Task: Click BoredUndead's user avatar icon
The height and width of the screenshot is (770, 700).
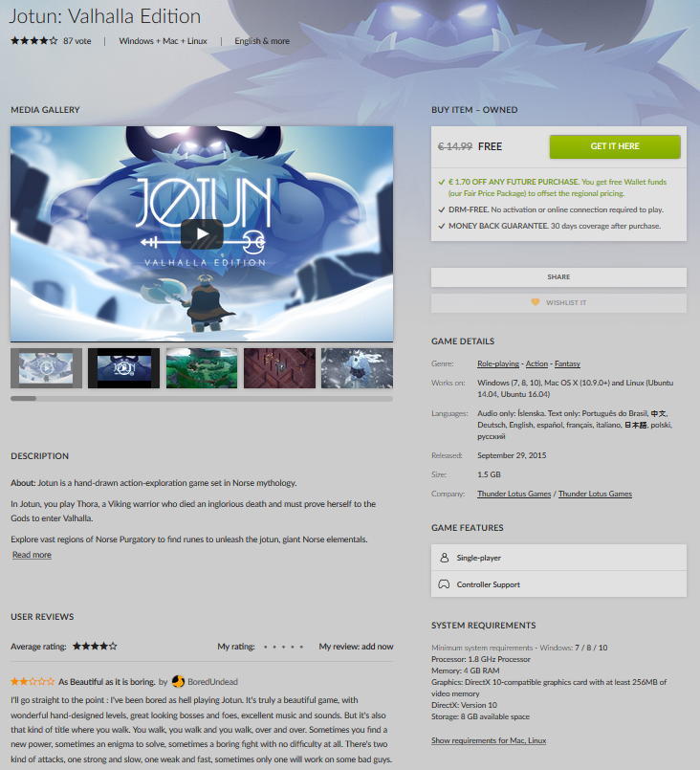Action: [178, 682]
